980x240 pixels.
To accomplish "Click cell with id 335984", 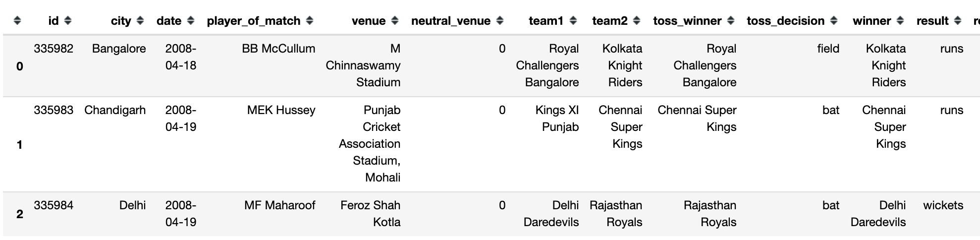I will pyautogui.click(x=54, y=205).
